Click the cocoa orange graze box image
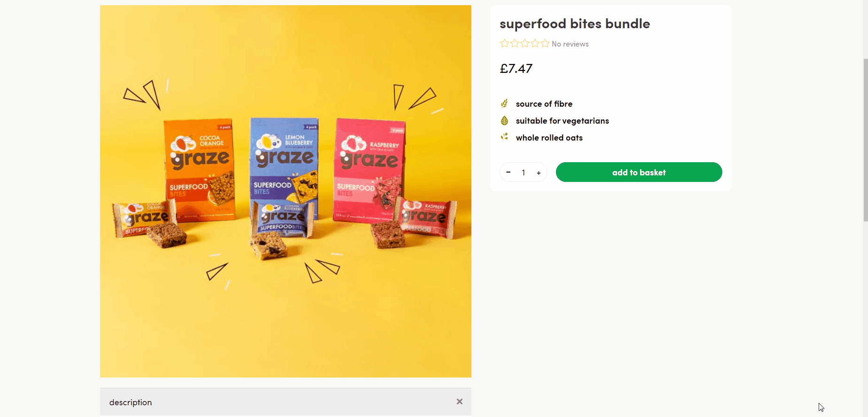 tap(199, 170)
